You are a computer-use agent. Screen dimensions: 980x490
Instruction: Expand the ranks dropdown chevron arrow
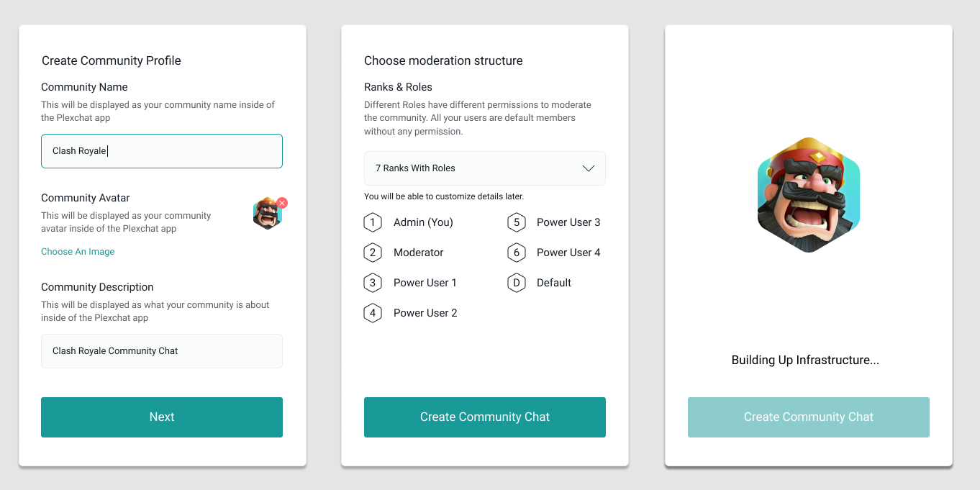(588, 168)
